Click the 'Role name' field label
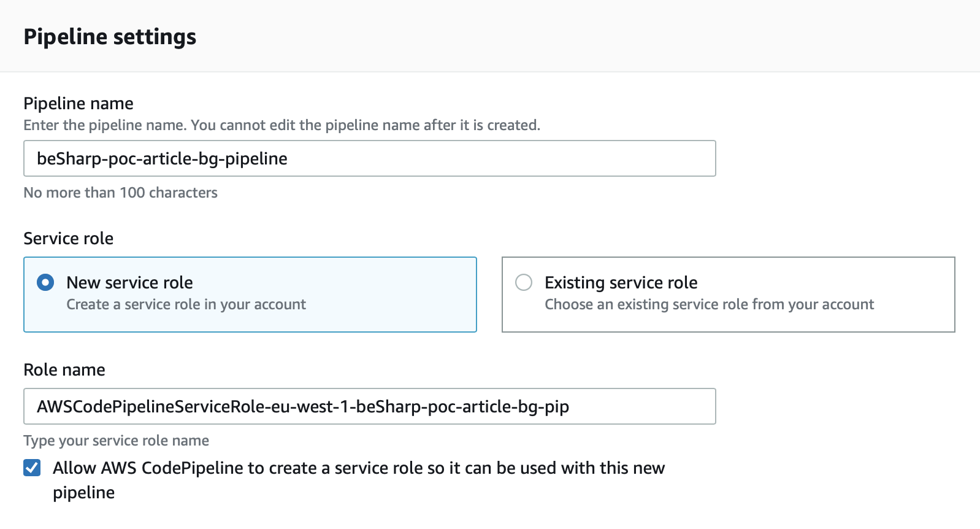The image size is (980, 529). click(64, 369)
